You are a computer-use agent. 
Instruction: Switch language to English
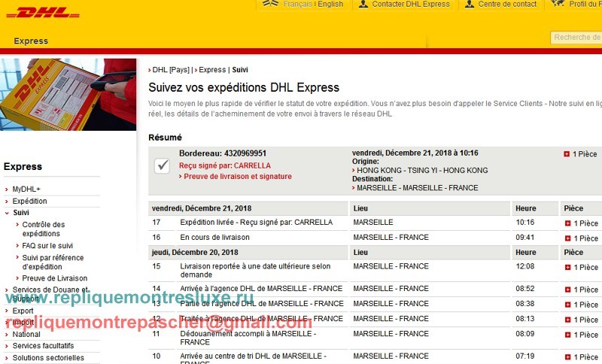pos(330,4)
